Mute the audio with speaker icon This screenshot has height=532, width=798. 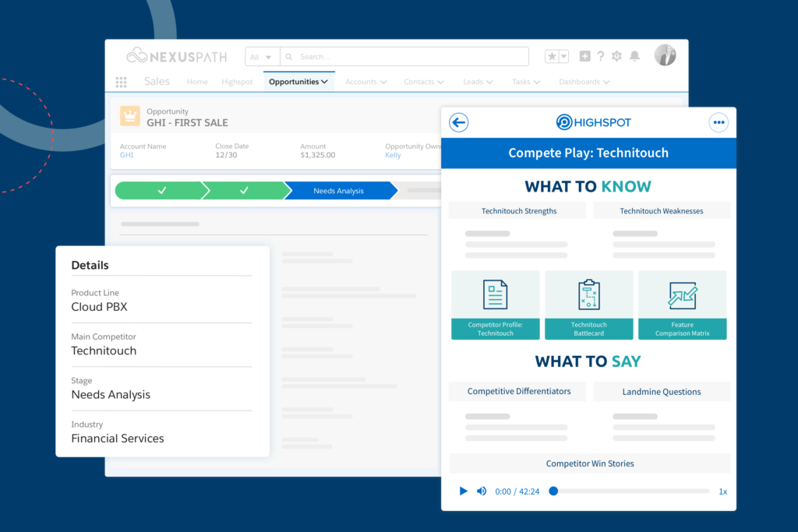[482, 491]
